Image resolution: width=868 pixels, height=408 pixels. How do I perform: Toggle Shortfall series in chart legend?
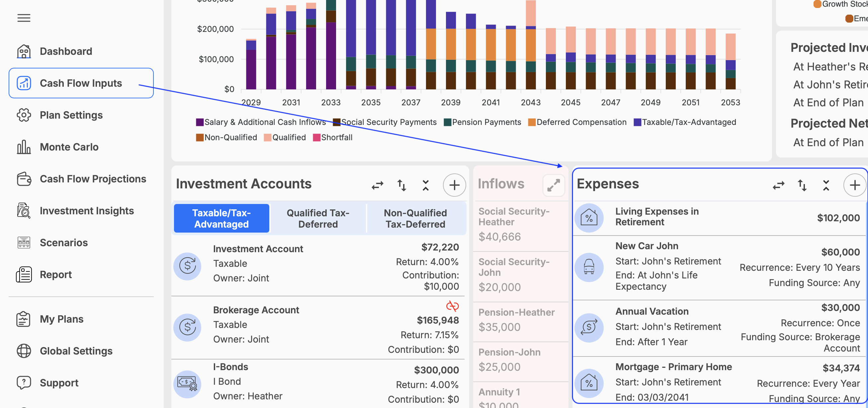coord(333,137)
